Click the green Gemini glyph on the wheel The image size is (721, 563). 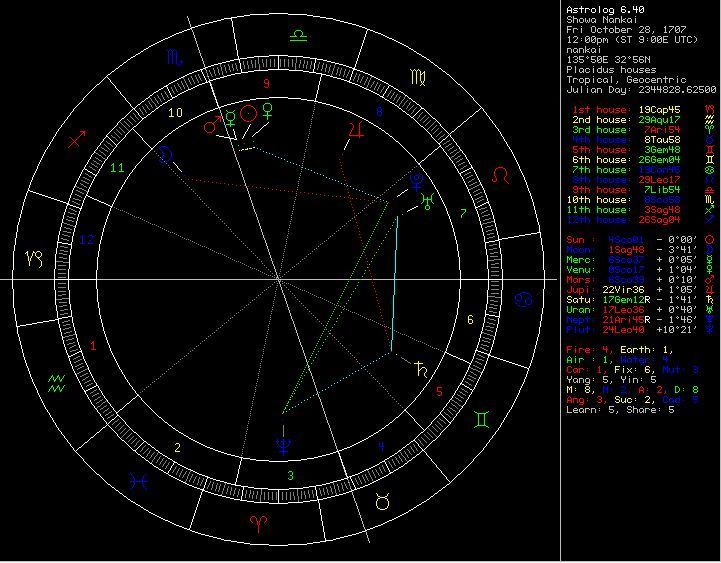point(482,419)
